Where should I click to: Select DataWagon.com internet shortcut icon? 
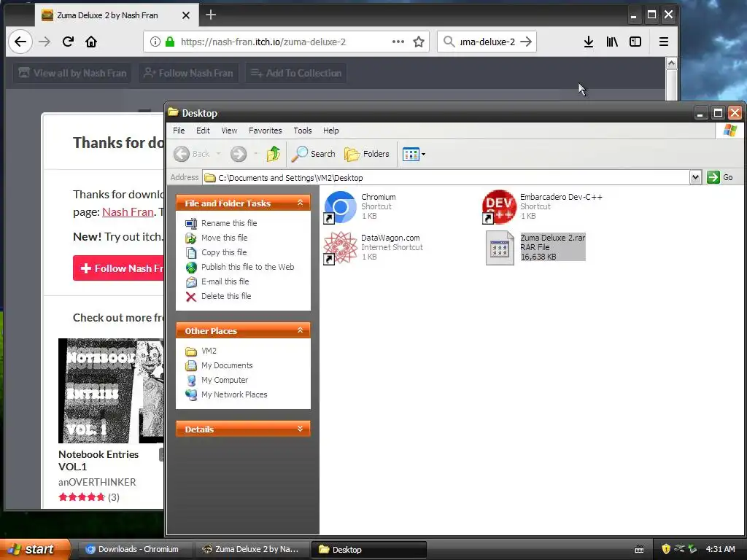tap(340, 248)
